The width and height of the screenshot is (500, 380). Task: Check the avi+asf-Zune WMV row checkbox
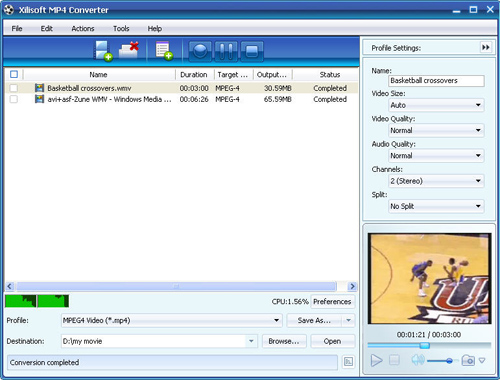(14, 99)
